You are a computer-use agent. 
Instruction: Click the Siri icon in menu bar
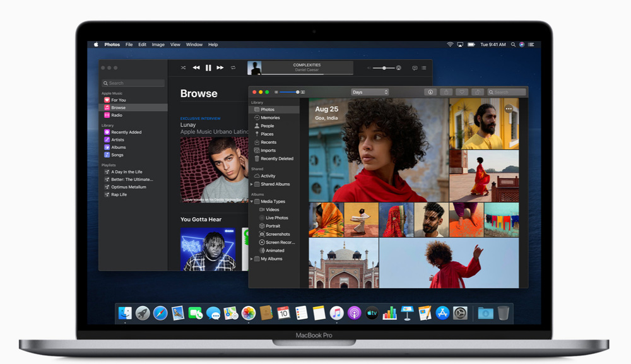(x=522, y=45)
